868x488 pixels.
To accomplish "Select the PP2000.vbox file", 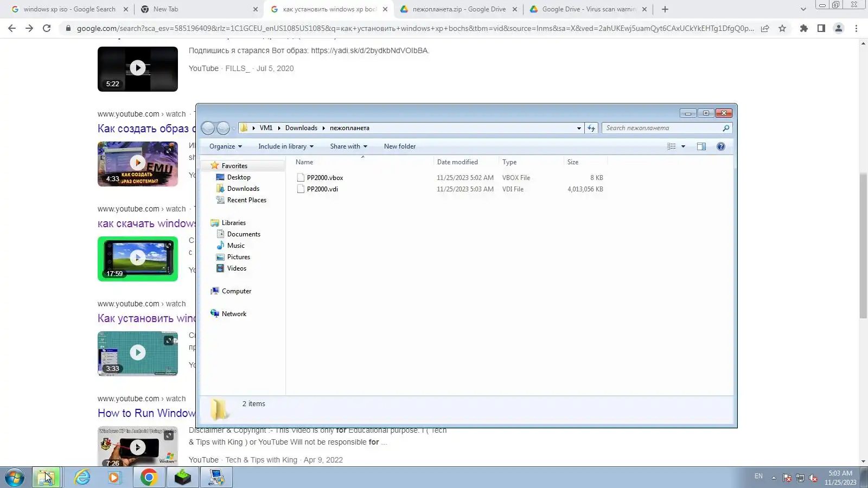I will pyautogui.click(x=325, y=178).
